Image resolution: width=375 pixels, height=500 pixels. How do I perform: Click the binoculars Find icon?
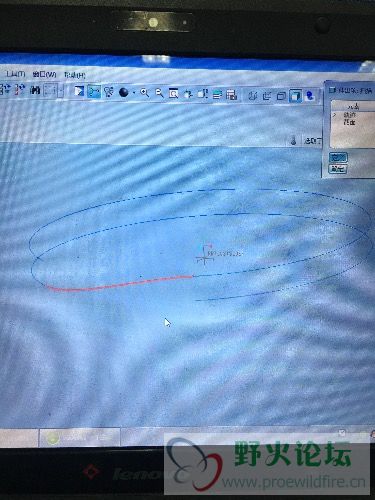pyautogui.click(x=35, y=90)
